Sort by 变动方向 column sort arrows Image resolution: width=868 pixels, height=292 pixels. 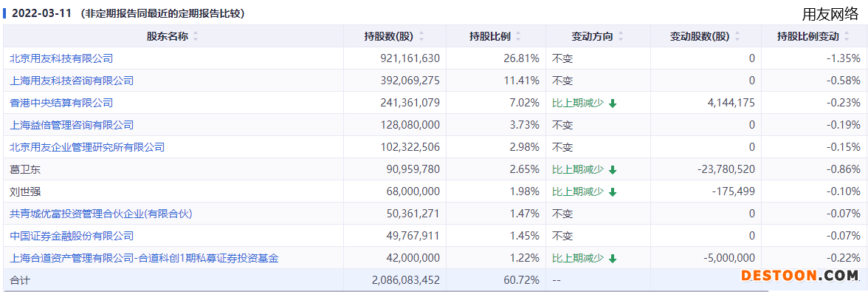point(621,36)
